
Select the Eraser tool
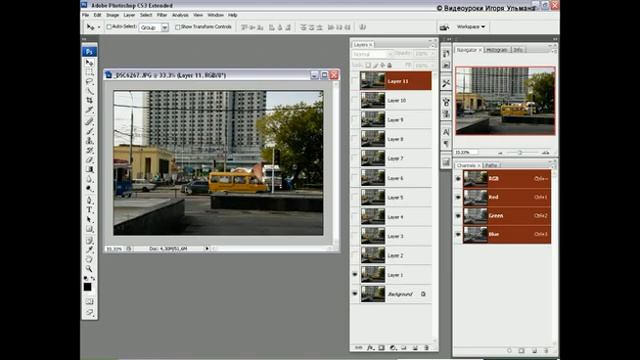[x=89, y=160]
